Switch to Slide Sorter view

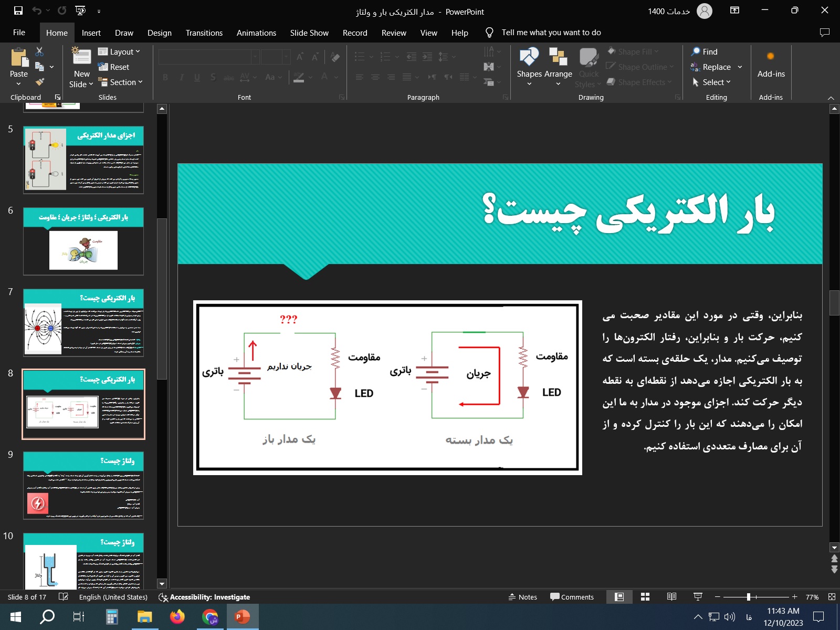pyautogui.click(x=645, y=597)
